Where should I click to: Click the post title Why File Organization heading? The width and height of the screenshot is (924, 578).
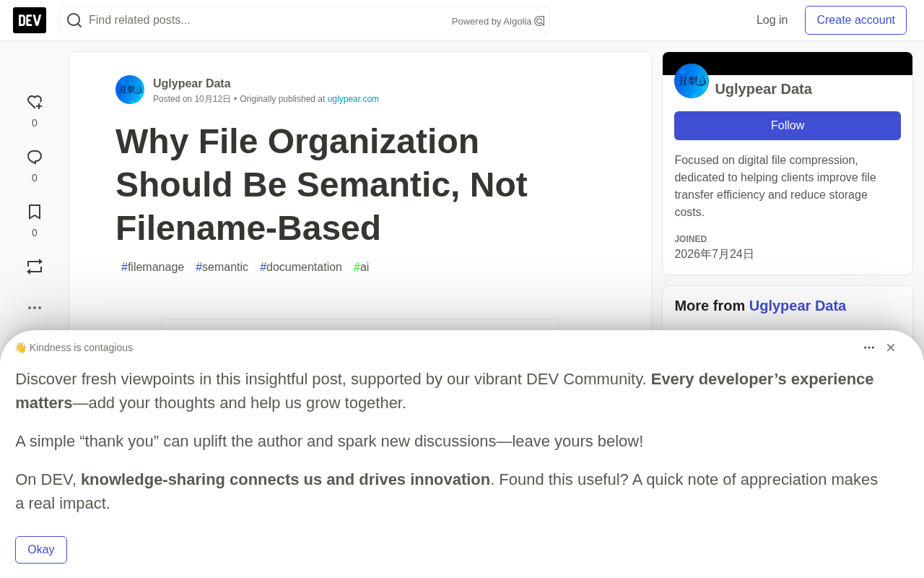coord(321,184)
